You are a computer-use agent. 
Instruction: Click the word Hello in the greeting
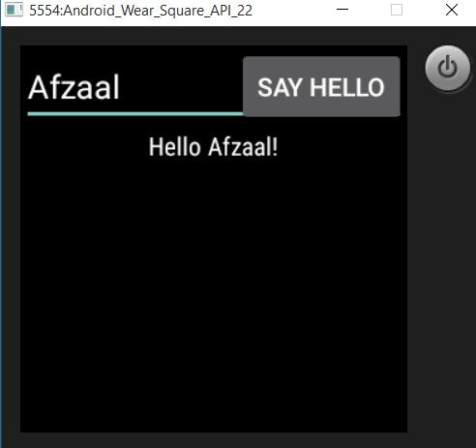[175, 147]
